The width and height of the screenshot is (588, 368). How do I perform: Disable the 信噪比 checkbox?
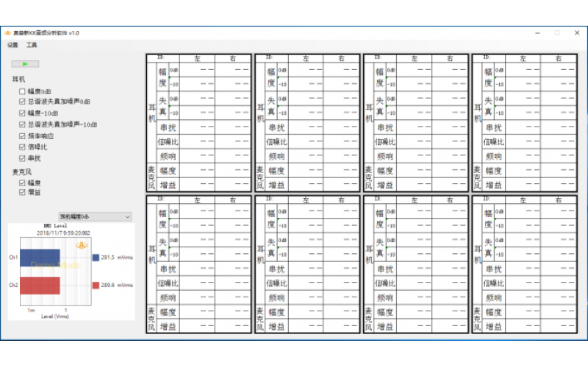(x=22, y=147)
